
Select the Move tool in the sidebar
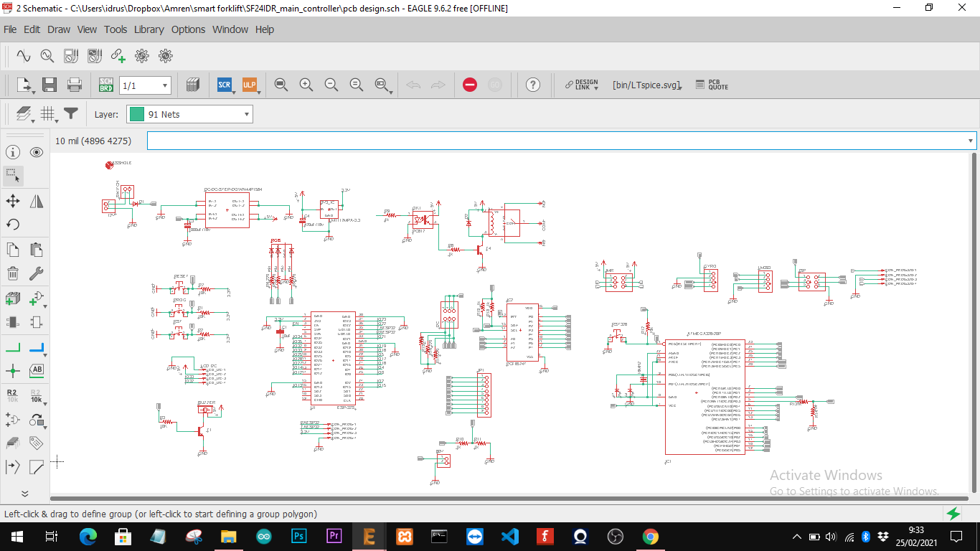pyautogui.click(x=13, y=201)
